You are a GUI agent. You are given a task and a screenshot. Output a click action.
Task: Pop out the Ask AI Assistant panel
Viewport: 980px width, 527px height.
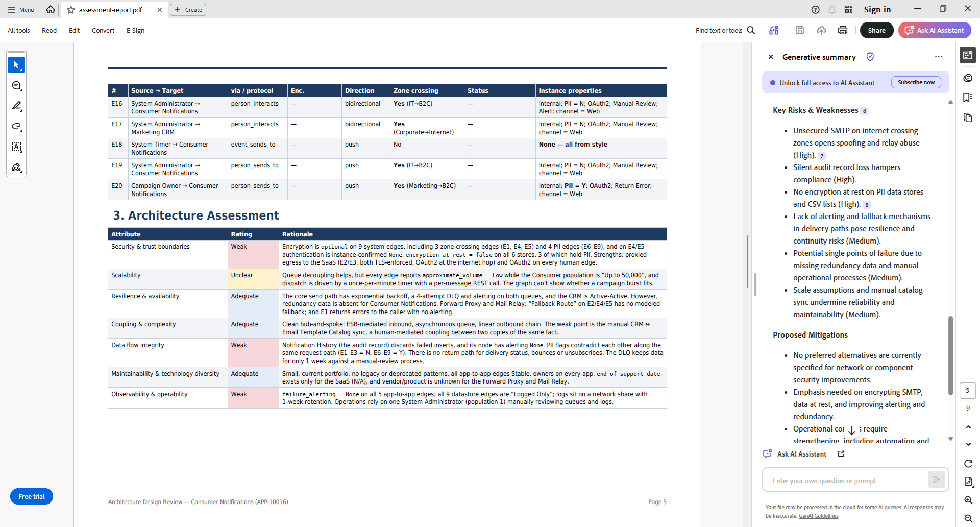pyautogui.click(x=841, y=453)
